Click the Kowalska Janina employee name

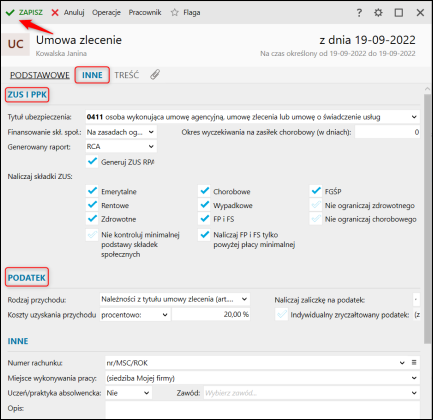tap(61, 53)
